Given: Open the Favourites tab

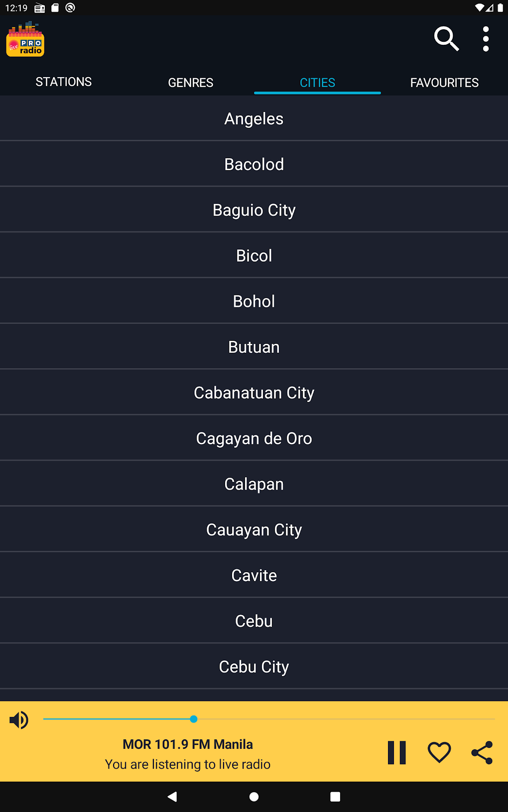Looking at the screenshot, I should click(x=444, y=83).
